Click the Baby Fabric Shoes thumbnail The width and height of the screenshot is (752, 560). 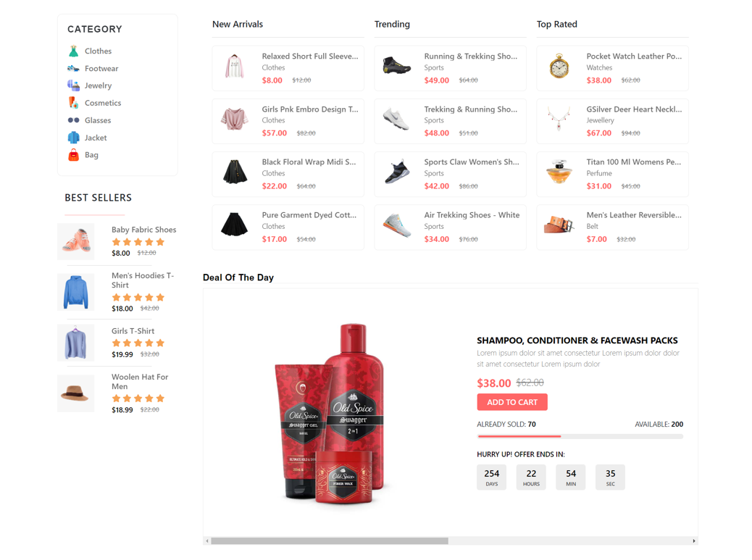(76, 241)
